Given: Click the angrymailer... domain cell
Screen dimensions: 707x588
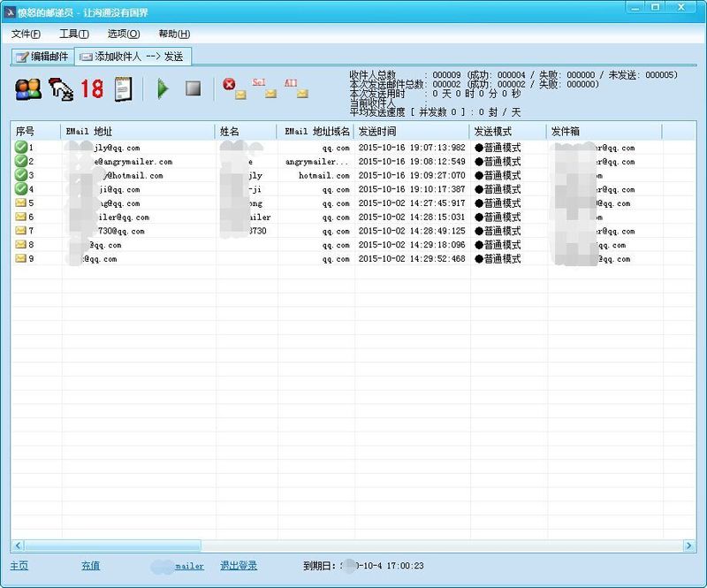Looking at the screenshot, I should 317,162.
